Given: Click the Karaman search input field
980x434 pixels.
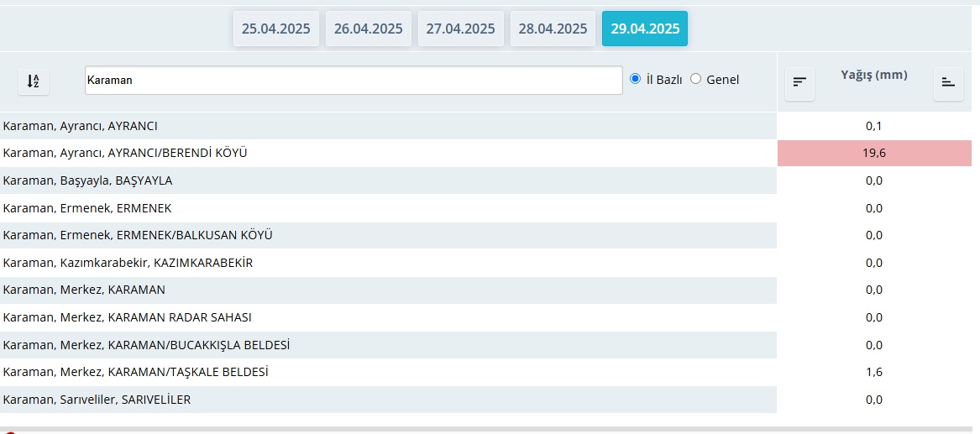Looking at the screenshot, I should (x=353, y=81).
